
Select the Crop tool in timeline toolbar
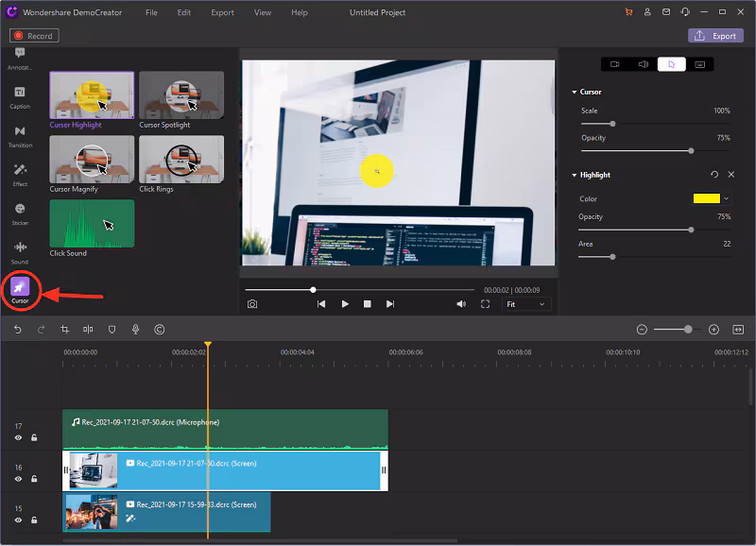click(64, 330)
